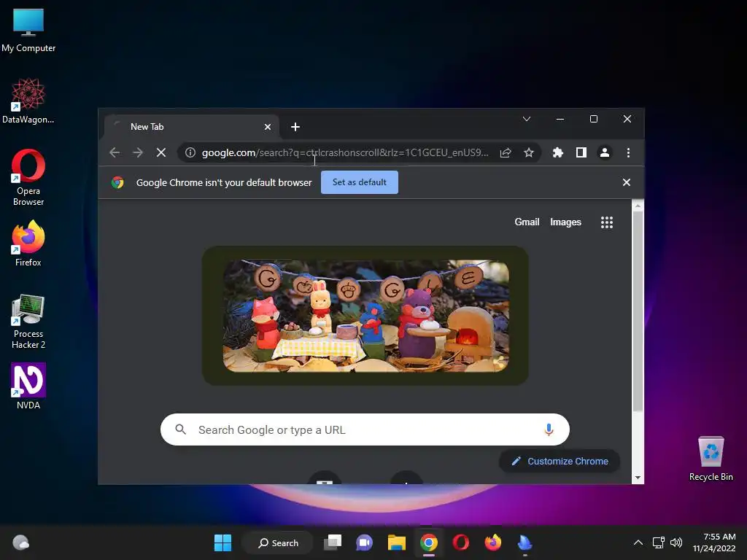Open taskbar Search
747x560 pixels.
(x=278, y=542)
